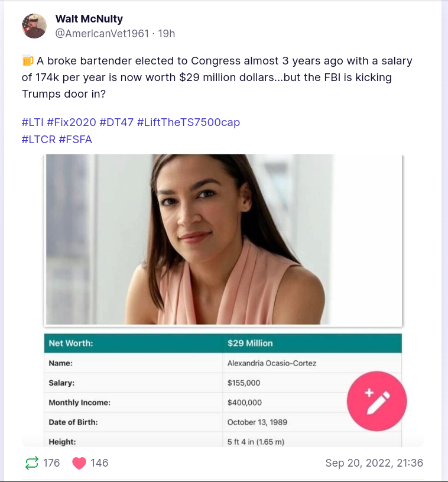Click the Alexandria Ocasio-Cortez name cell
448x482 pixels.
(x=272, y=363)
